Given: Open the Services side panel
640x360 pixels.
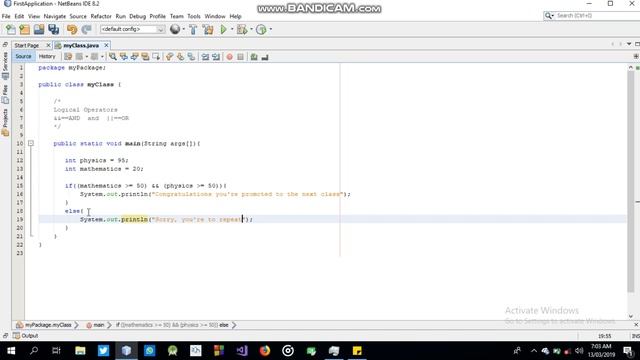Looking at the screenshot, I should [x=5, y=65].
